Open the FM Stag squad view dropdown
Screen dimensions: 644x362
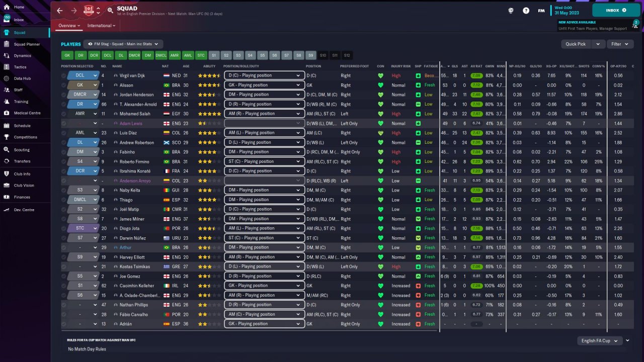[124, 44]
